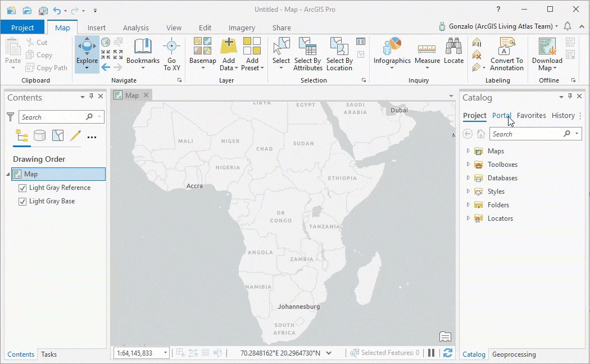Click List By Data Source icon
Image resolution: width=590 pixels, height=364 pixels.
click(39, 135)
